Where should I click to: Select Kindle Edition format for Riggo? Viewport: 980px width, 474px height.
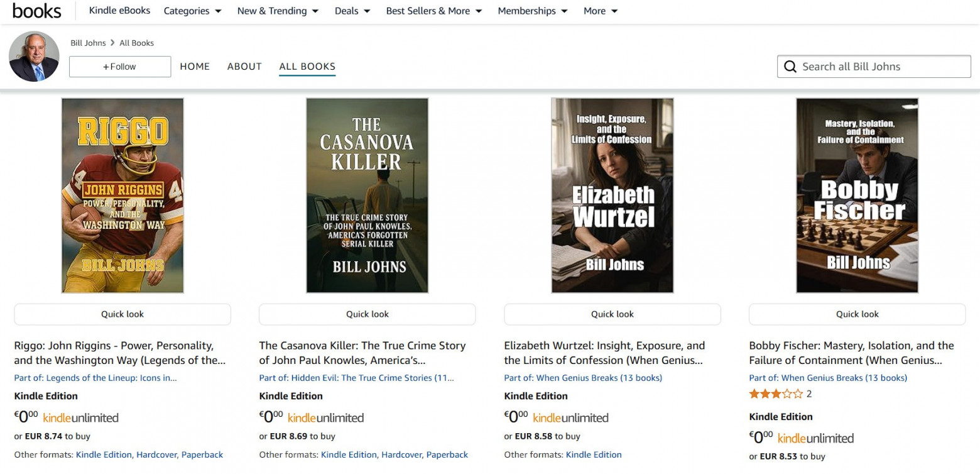[104, 455]
